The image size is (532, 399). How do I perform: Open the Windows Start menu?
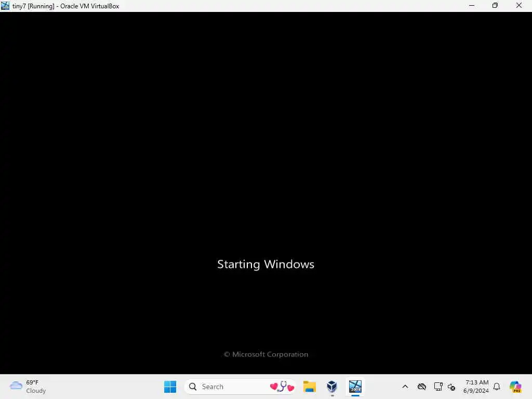170,387
